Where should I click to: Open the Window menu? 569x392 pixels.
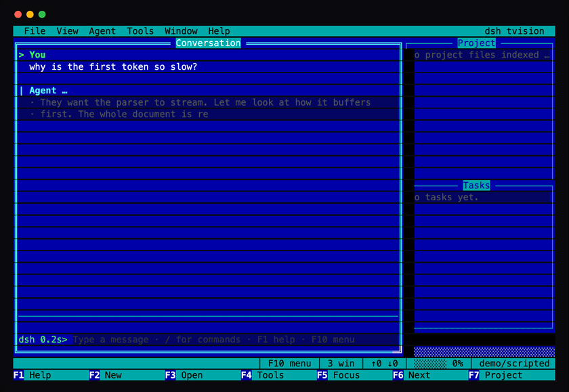[181, 31]
